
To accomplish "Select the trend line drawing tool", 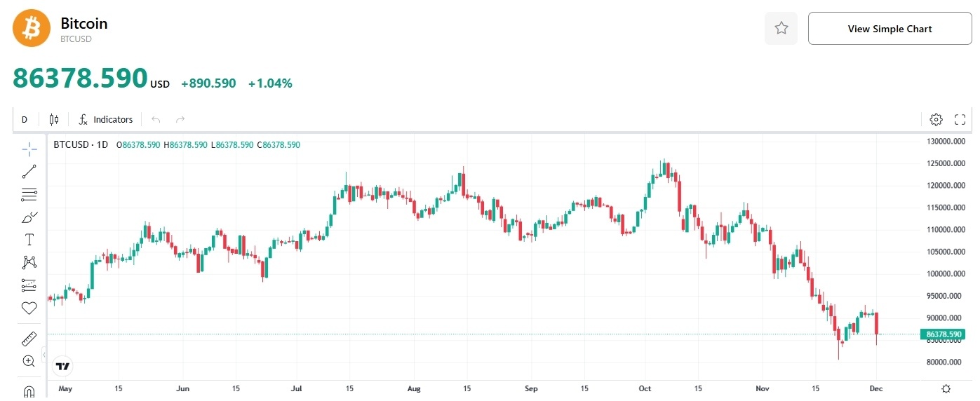I will point(29,171).
